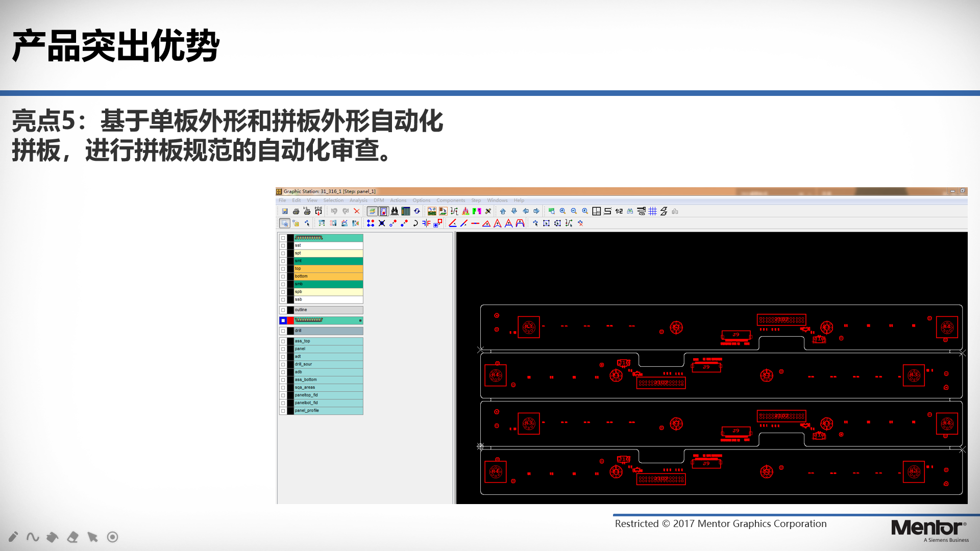Screen dimensions: 980x551
Task: Click the Redo arrow icon
Action: click(x=346, y=211)
